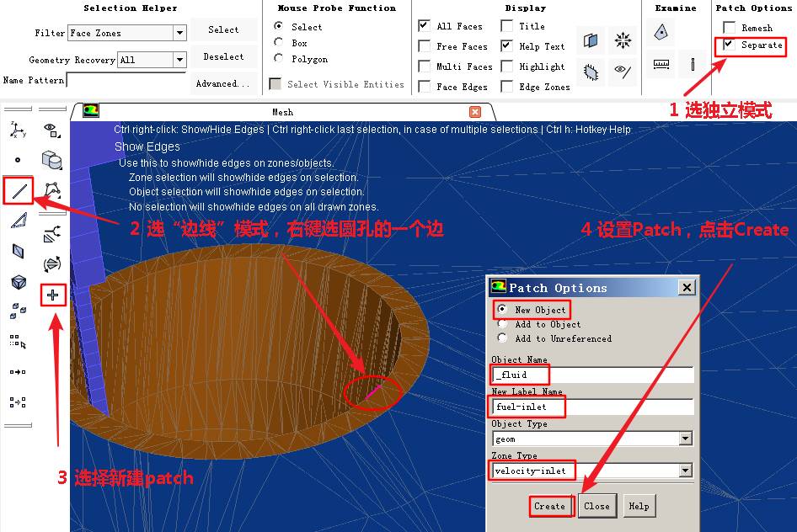The width and height of the screenshot is (797, 532).
Task: Click the New Label Name field fuel-inlet
Action: 592,407
